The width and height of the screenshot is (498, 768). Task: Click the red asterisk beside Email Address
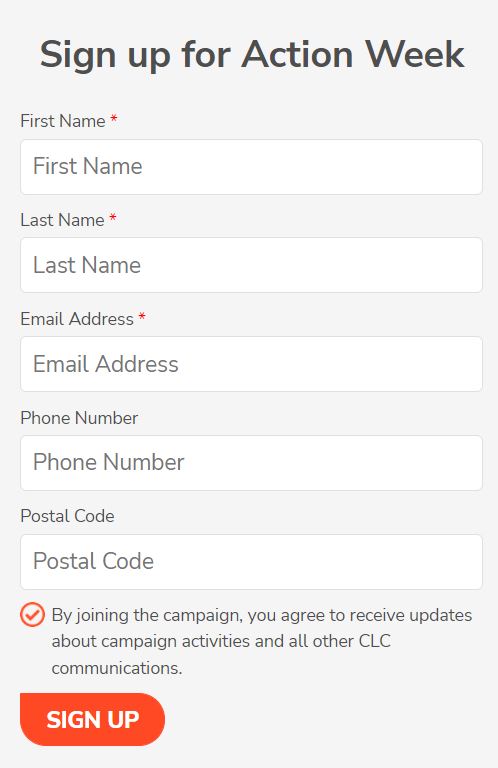pos(142,317)
